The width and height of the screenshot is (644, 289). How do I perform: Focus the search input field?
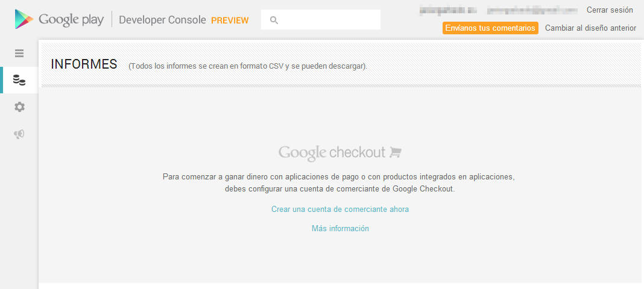pos(329,20)
